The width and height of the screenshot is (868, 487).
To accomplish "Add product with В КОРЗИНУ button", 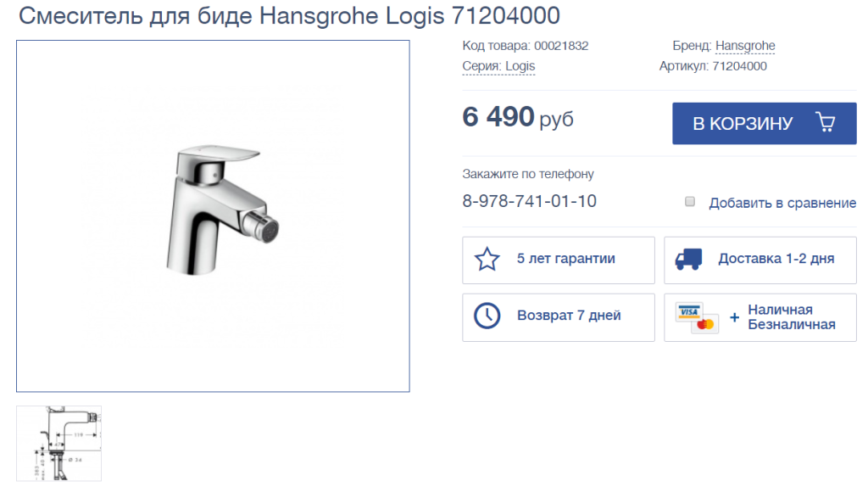I will click(x=764, y=124).
